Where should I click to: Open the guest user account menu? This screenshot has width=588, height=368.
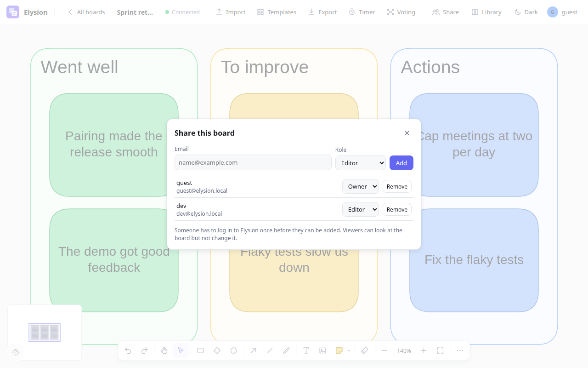click(x=562, y=12)
